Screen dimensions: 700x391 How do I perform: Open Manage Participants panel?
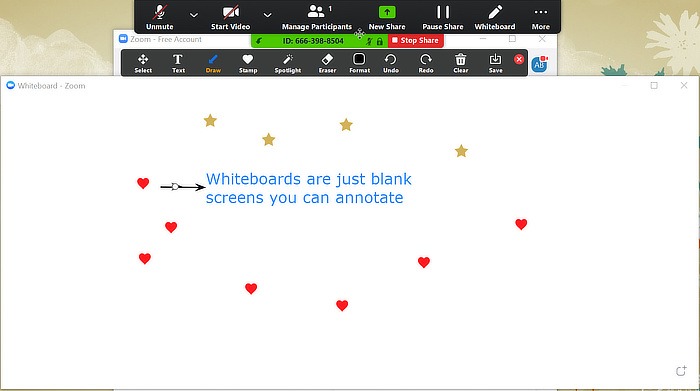click(317, 17)
